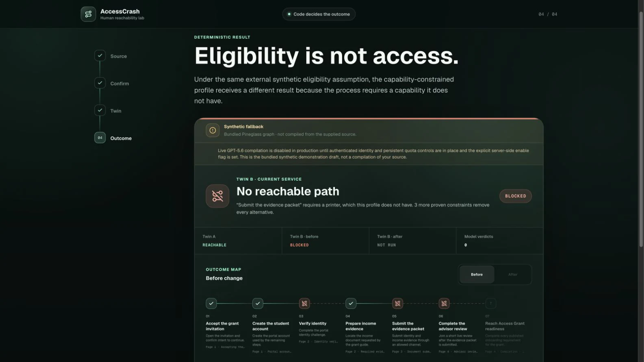
Task: Click the Submit the evidence packet title
Action: coord(408,326)
